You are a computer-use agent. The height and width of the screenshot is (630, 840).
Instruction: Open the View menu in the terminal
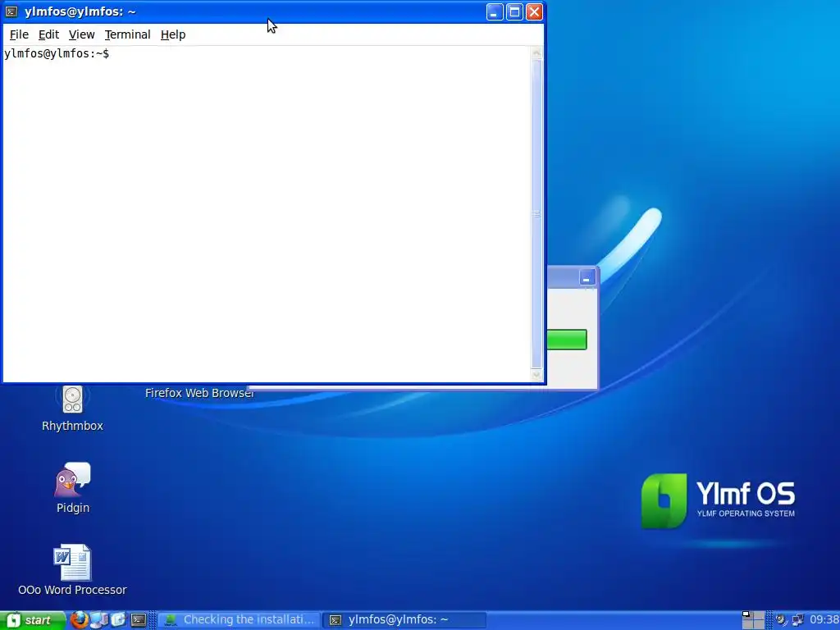coord(81,34)
